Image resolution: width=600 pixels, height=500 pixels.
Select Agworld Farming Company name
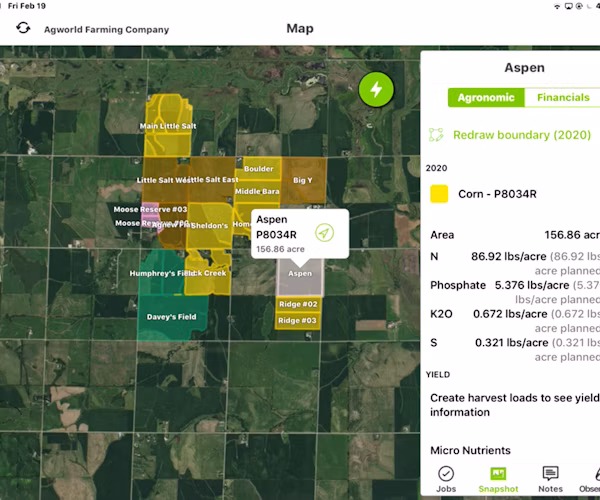click(x=106, y=29)
